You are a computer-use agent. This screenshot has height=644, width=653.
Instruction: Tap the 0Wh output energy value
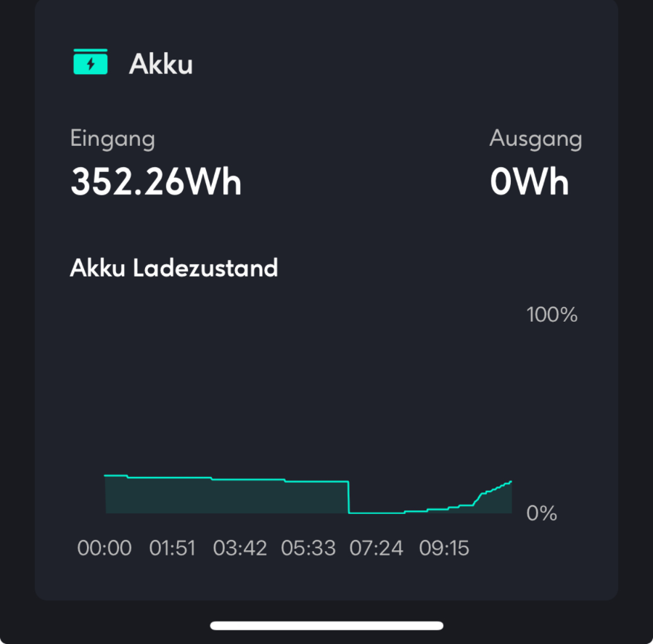(x=530, y=182)
